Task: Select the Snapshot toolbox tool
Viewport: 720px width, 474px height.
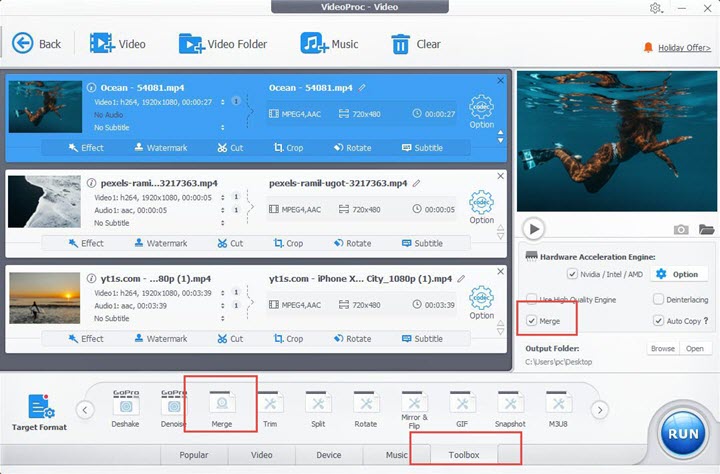Action: point(510,408)
